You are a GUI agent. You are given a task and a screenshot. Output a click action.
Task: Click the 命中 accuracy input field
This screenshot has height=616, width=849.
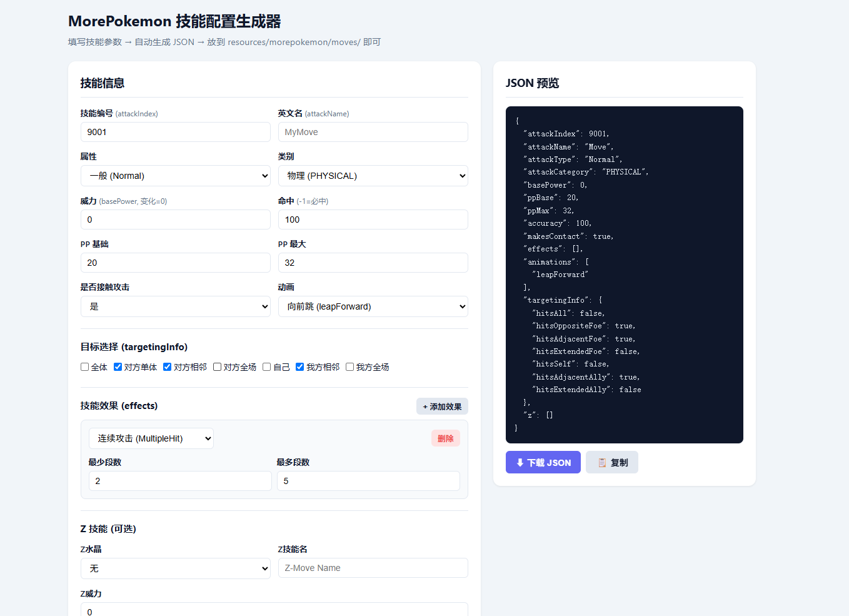[373, 220]
